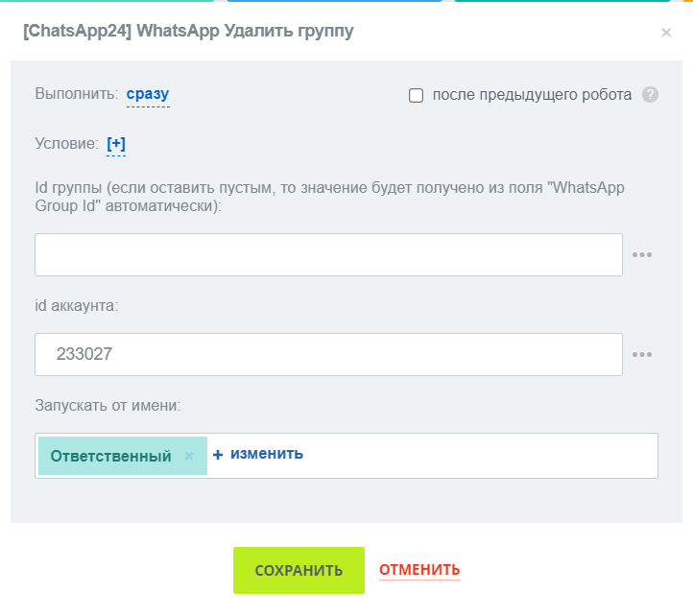Open the 'сразу' execution timing dropdown
This screenshot has width=693, height=616.
148,94
